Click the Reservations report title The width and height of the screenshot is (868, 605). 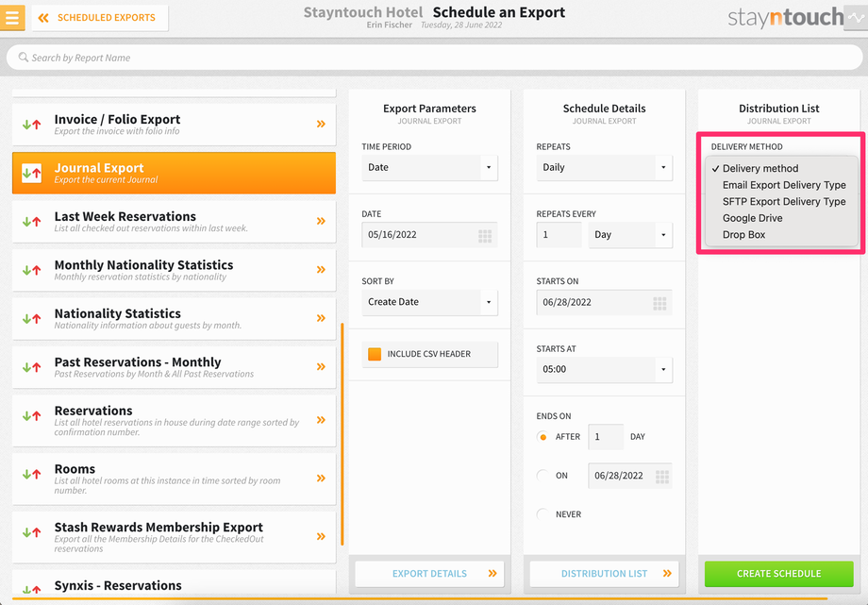93,412
